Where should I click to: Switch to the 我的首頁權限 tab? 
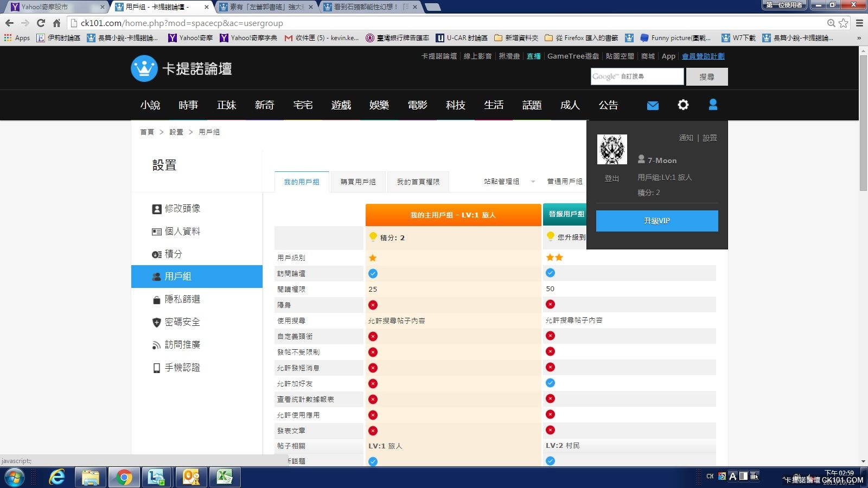click(418, 182)
